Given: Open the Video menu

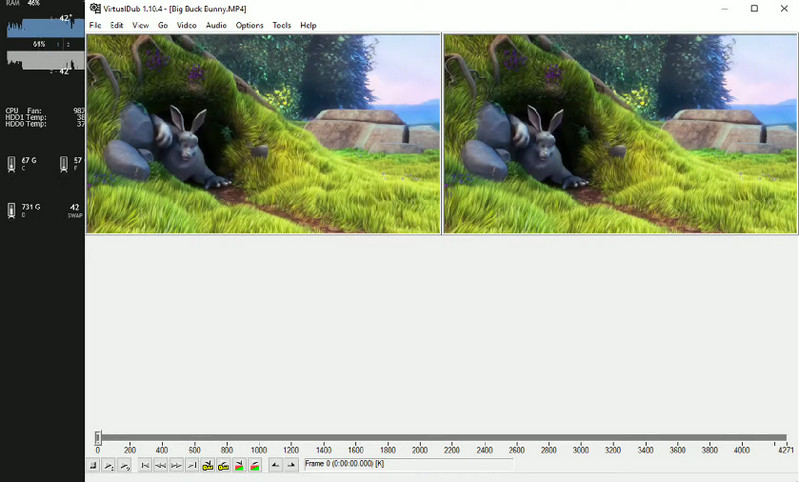Looking at the screenshot, I should click(186, 25).
